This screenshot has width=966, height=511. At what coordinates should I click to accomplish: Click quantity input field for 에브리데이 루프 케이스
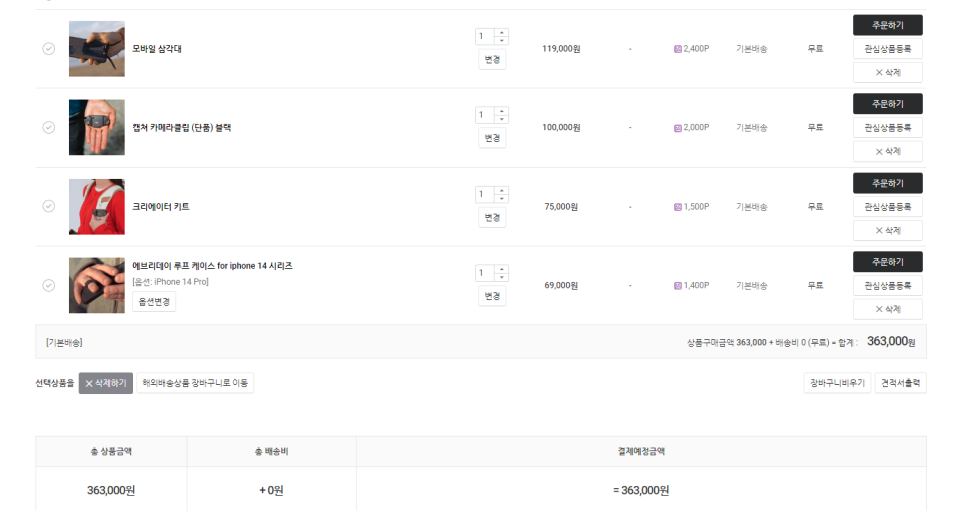(x=485, y=273)
